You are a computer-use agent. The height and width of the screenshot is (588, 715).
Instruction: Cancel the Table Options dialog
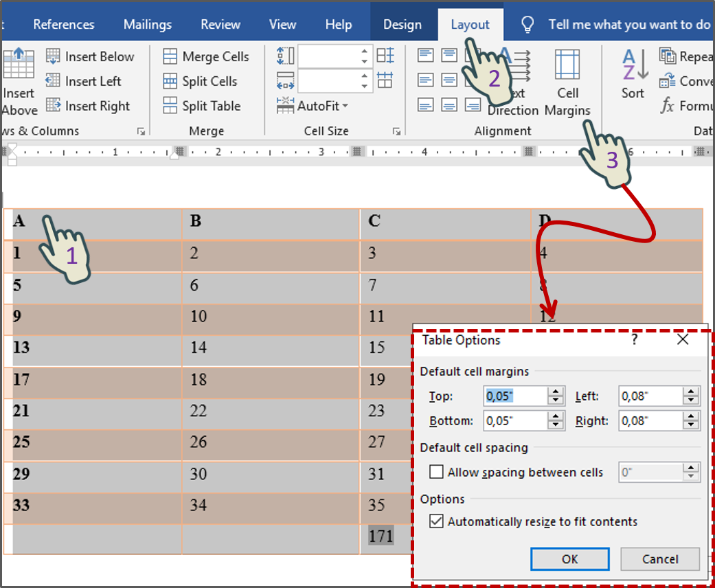(659, 558)
